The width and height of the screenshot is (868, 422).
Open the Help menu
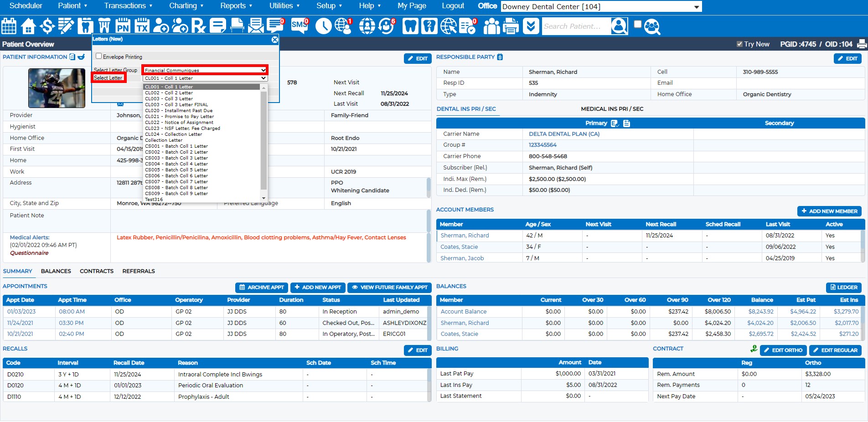[x=370, y=5]
